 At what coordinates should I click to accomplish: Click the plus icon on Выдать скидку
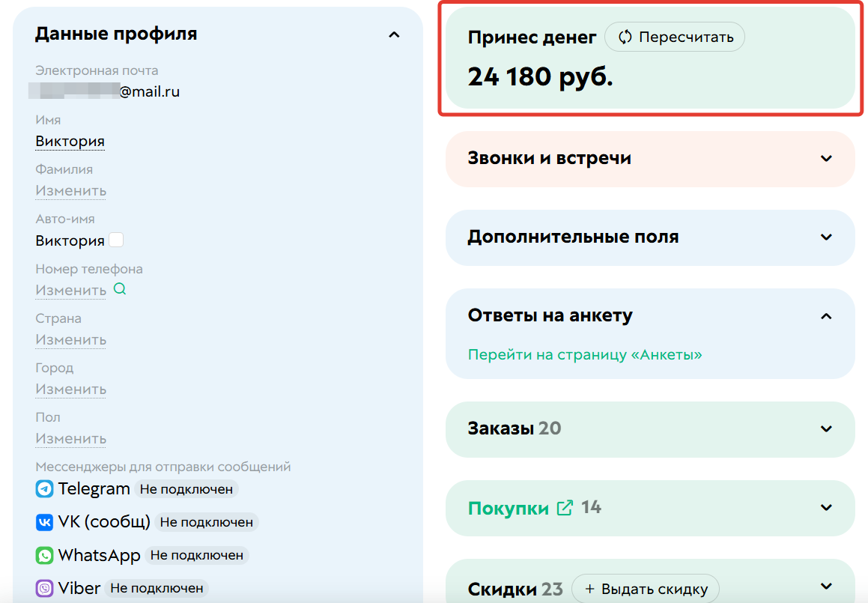[x=591, y=588]
